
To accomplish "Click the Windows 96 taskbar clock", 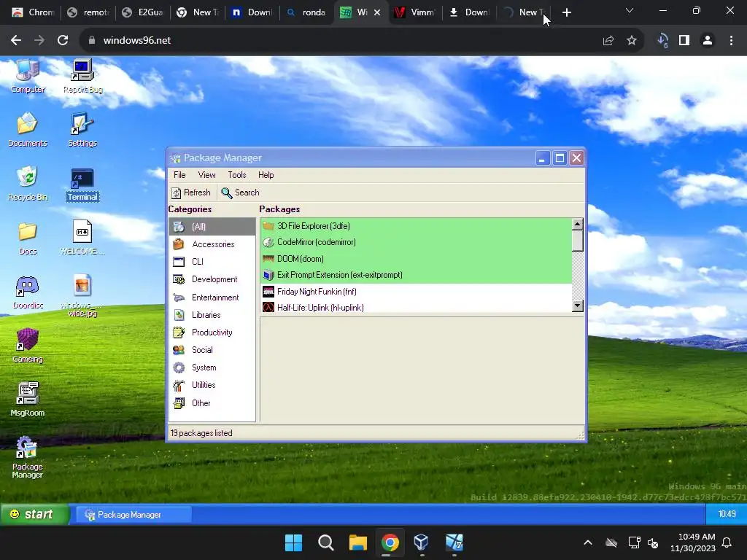I will (727, 514).
